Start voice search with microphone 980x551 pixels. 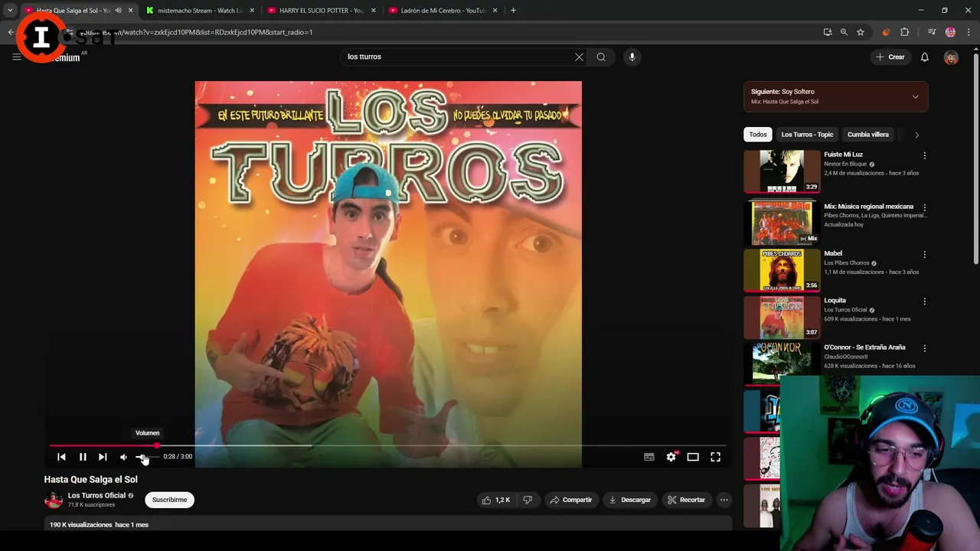[632, 57]
